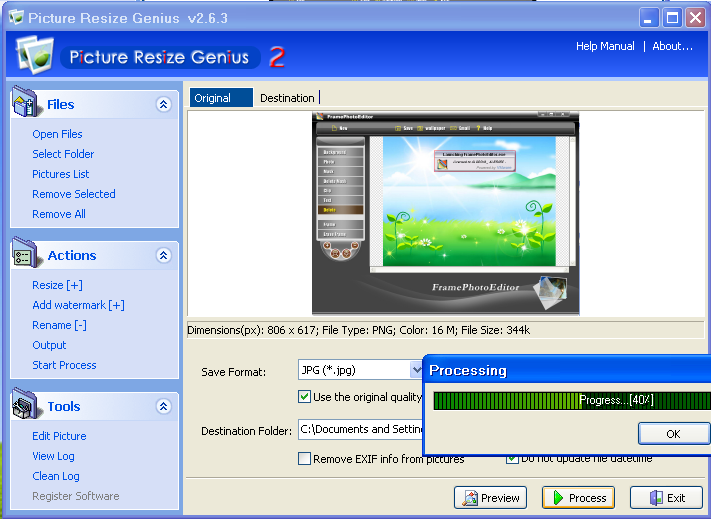Click Clean Log
711x519 pixels.
(x=56, y=476)
